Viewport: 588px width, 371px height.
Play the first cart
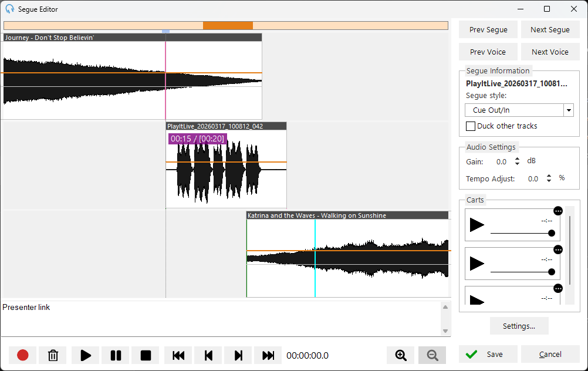pos(477,225)
